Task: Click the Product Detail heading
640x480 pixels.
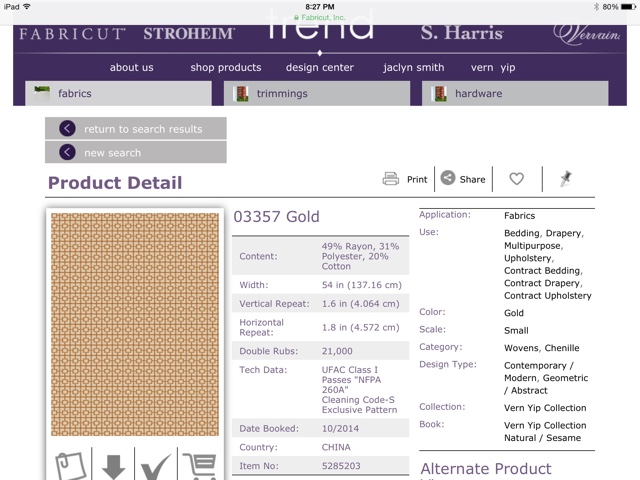Action: 115,183
